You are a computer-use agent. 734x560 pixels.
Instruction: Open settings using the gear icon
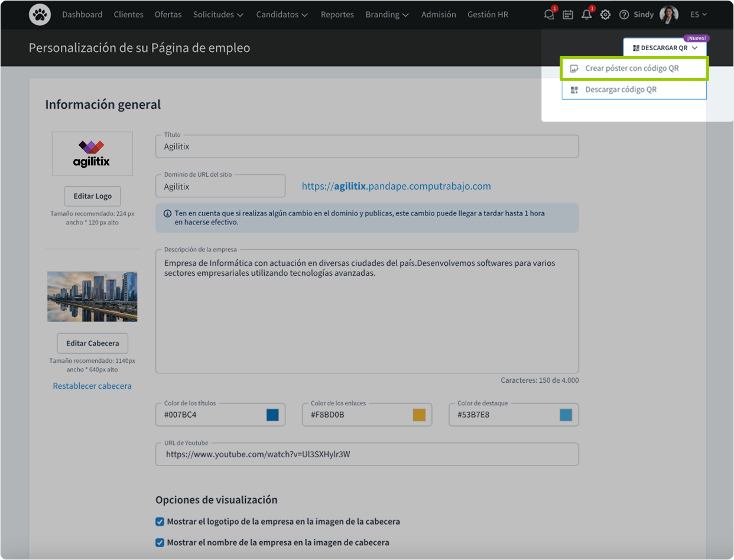point(605,14)
